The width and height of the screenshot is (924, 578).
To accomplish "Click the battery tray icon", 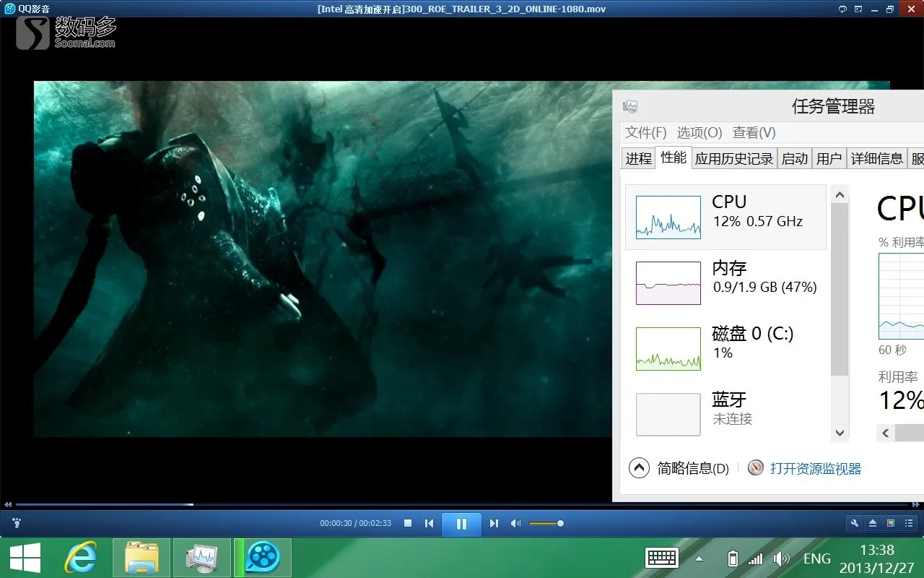I will pyautogui.click(x=733, y=558).
